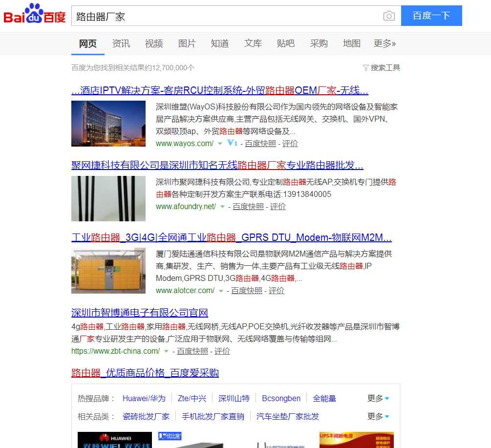Open 百度快照 for the afoundry result
The image size is (491, 448).
248,207
